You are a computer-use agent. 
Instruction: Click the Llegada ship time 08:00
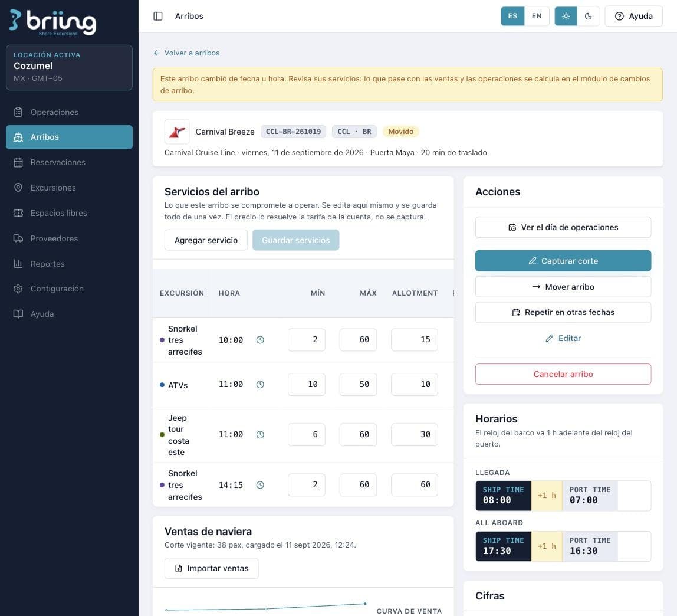(503, 496)
